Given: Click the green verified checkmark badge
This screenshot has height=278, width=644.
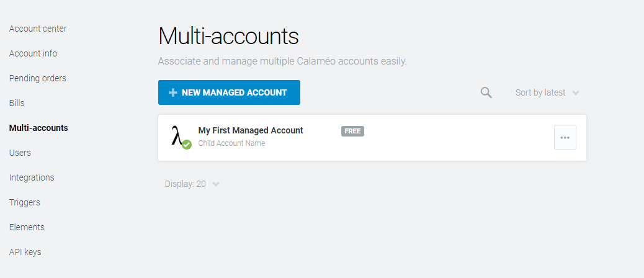Looking at the screenshot, I should click(187, 145).
